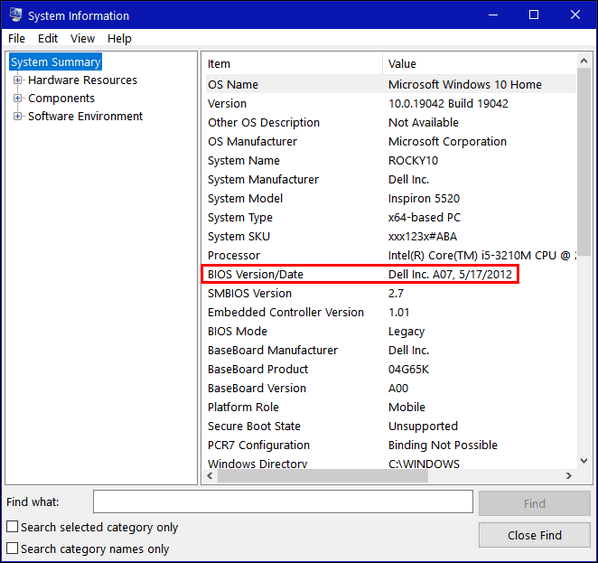The width and height of the screenshot is (598, 563).
Task: Click the value Dell Inc. A07, 5/17/2012
Action: click(450, 274)
